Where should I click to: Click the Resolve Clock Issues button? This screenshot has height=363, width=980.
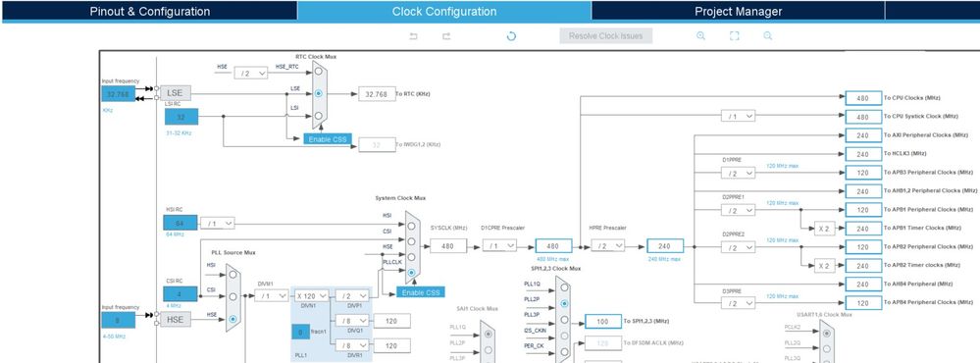605,35
